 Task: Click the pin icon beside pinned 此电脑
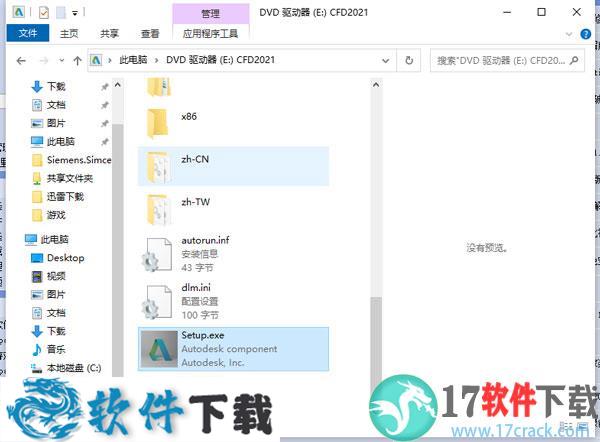point(104,142)
